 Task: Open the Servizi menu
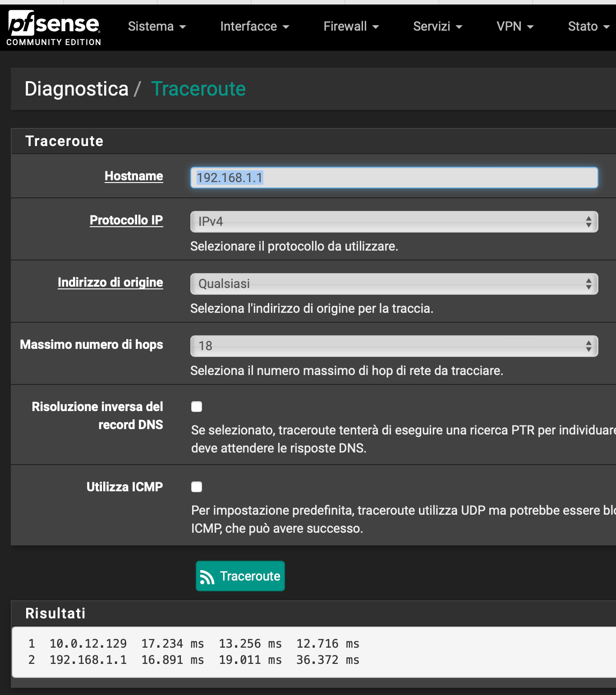coord(438,27)
